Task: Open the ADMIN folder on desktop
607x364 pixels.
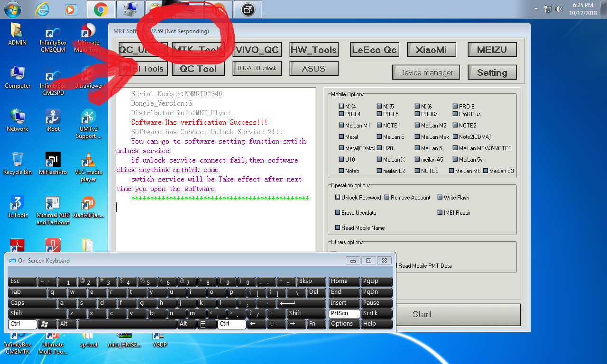Action: click(18, 35)
